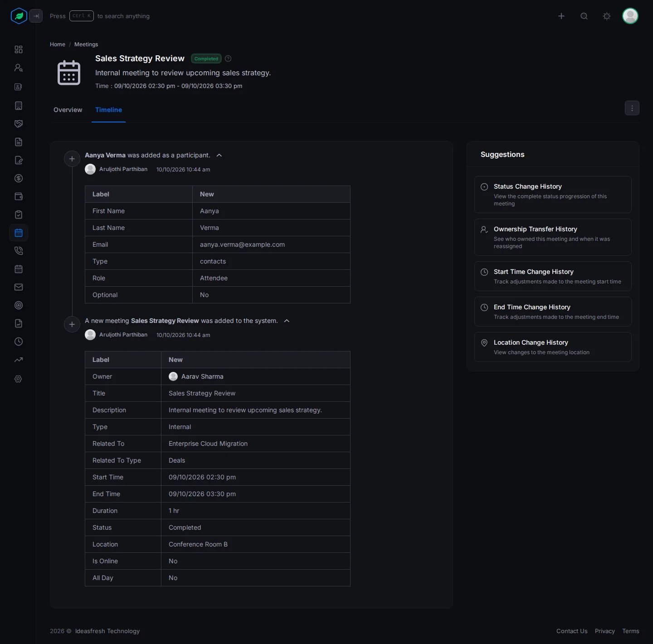Open the contacts address book icon
The height and width of the screenshot is (644, 653).
click(19, 87)
